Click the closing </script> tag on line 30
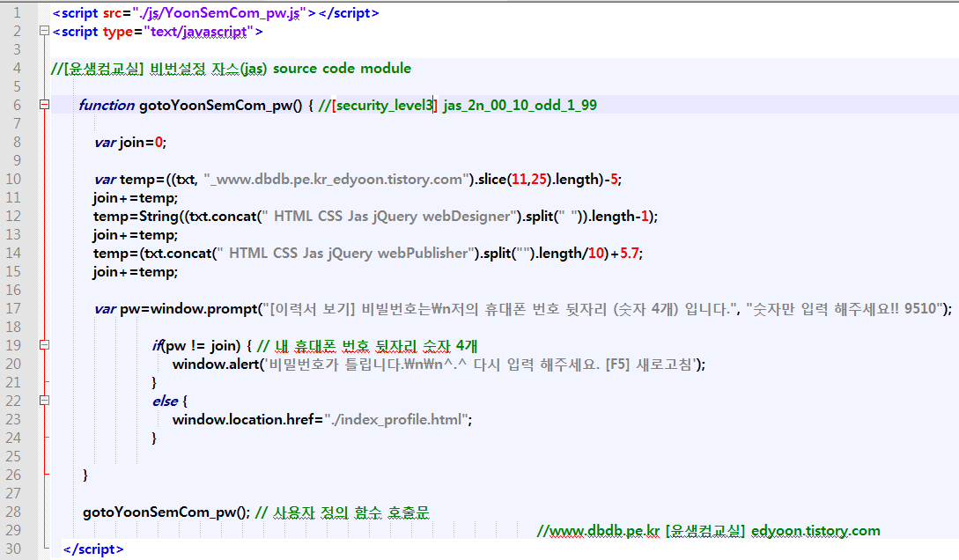Screen dimensions: 959x560 (93, 549)
